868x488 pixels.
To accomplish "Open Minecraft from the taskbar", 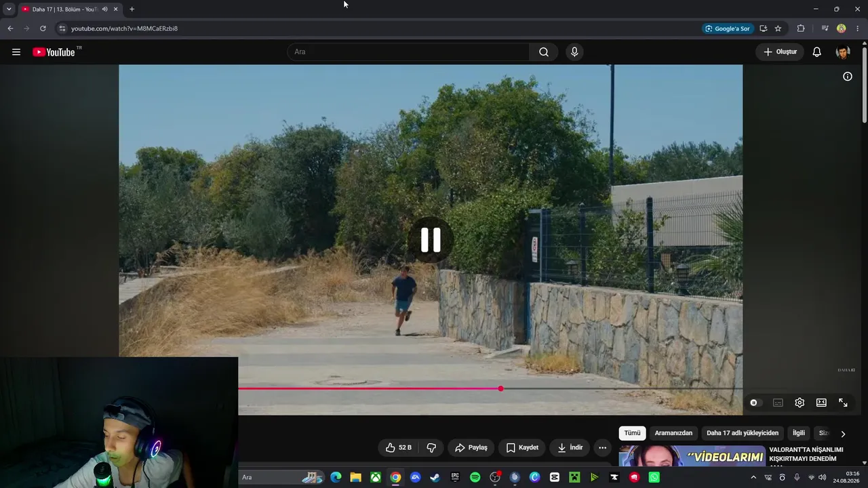I will pyautogui.click(x=574, y=477).
